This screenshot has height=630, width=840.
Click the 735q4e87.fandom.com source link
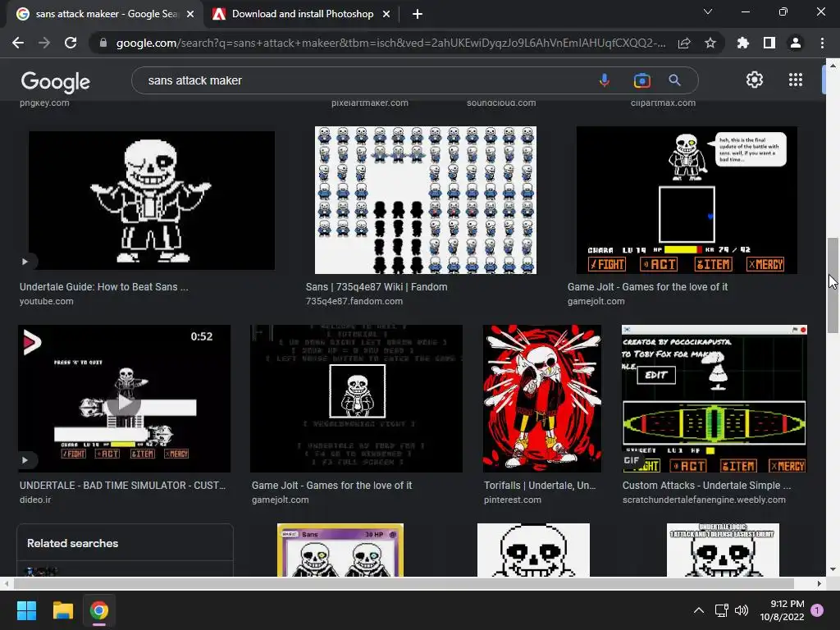[x=354, y=301]
